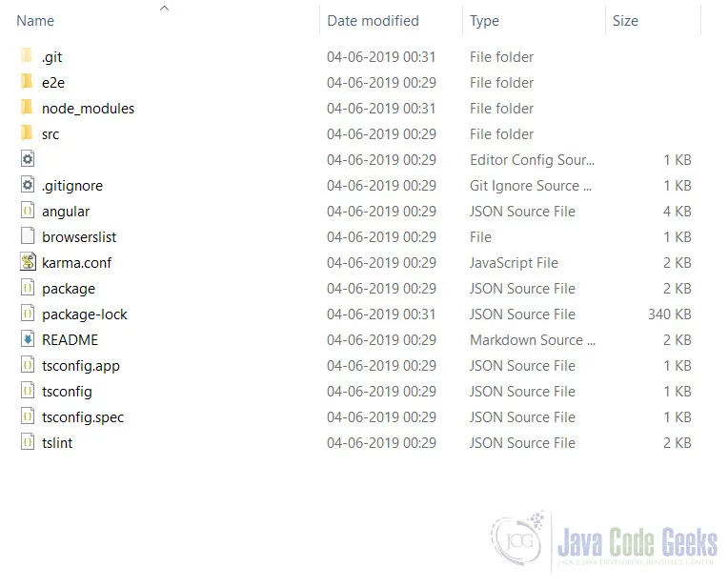Click the 340 KB size cell
This screenshot has width=728, height=588.
(670, 314)
